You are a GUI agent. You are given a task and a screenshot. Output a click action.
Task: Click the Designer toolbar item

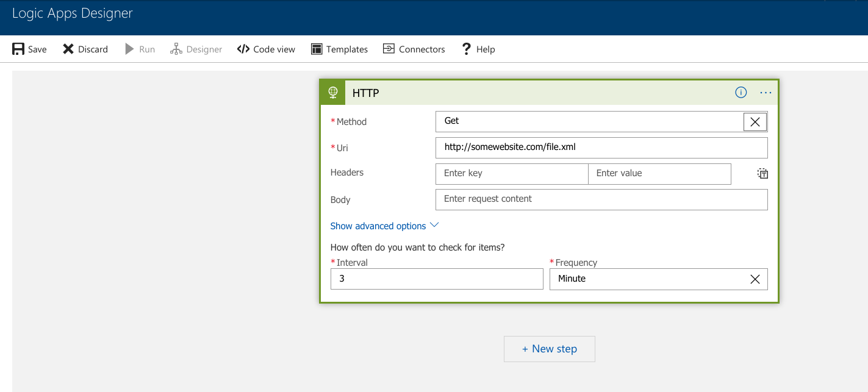click(196, 49)
